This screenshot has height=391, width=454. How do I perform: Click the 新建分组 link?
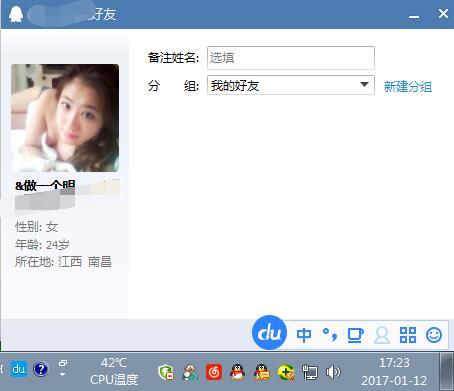(408, 87)
